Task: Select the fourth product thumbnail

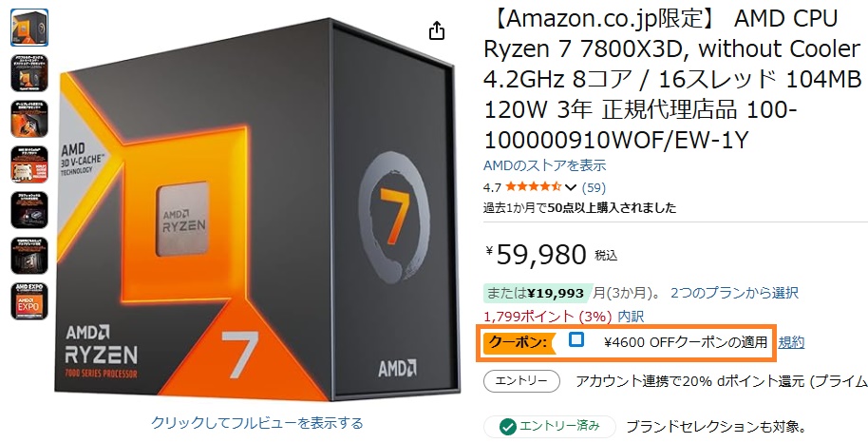Action: click(29, 164)
